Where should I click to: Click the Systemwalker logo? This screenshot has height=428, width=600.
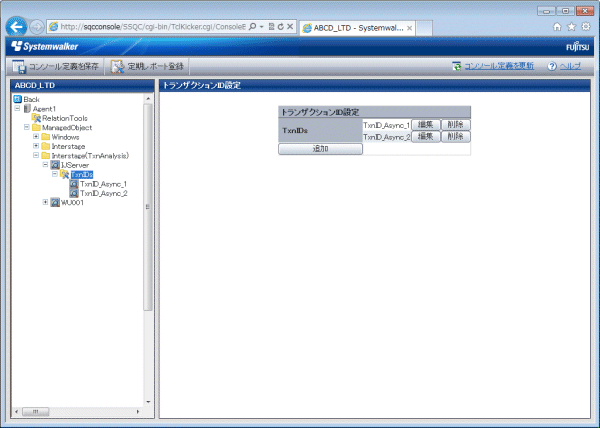[44, 47]
